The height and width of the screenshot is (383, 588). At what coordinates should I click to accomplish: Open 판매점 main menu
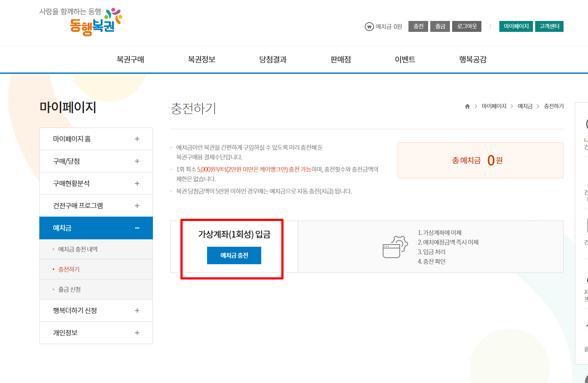(340, 60)
